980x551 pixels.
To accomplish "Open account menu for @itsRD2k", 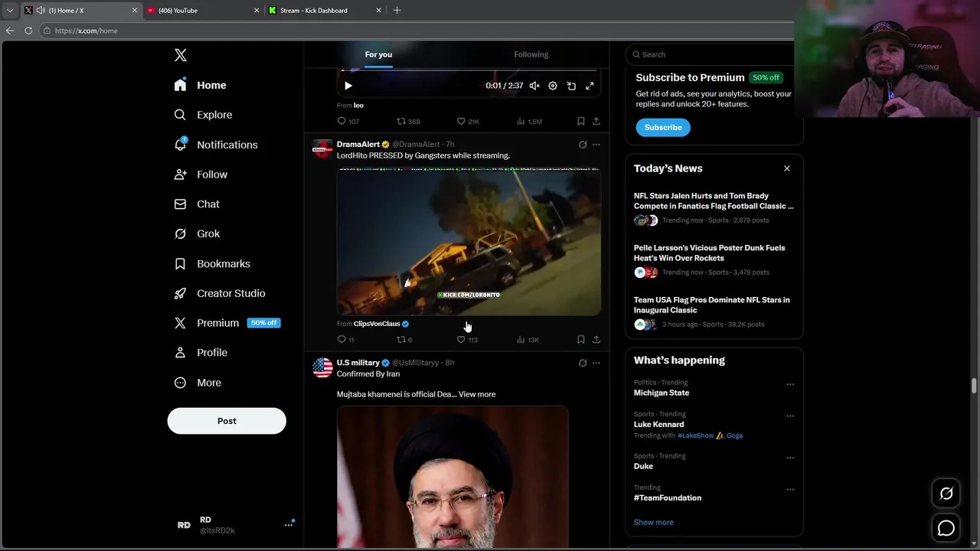I will (x=234, y=525).
